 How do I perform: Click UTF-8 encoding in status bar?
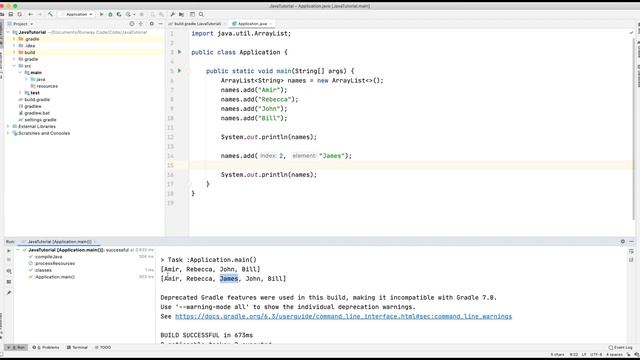pos(596,355)
